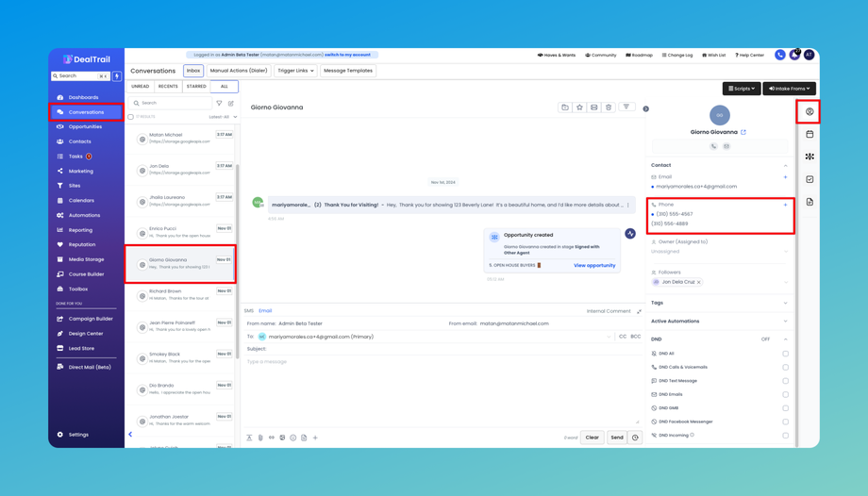Open the Intake Forms dropdown
Viewport: 868px width, 496px height.
(x=790, y=89)
